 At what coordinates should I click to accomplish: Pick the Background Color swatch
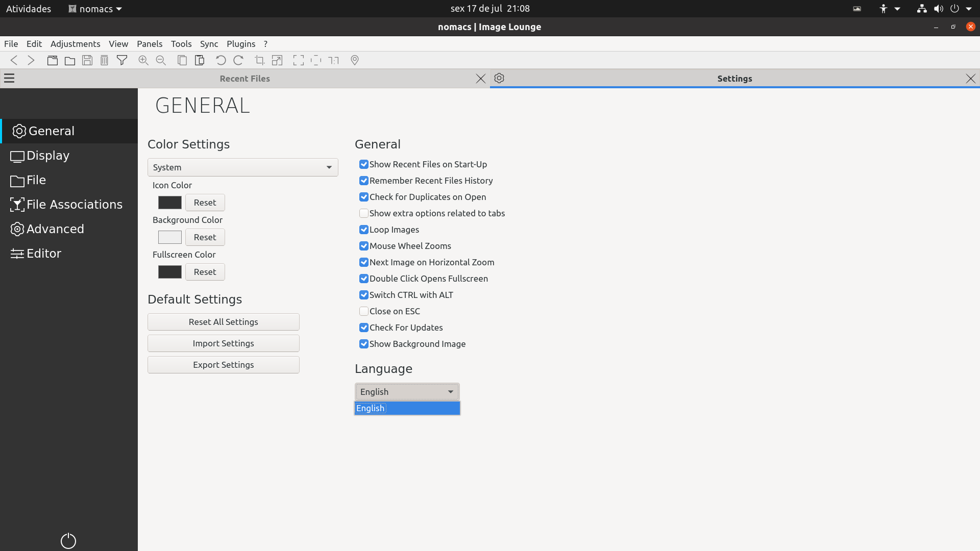click(x=170, y=237)
